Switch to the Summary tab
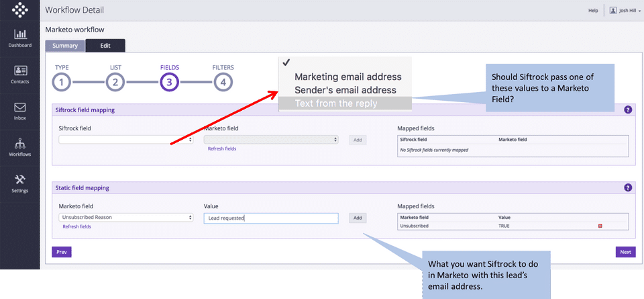 pos(65,46)
